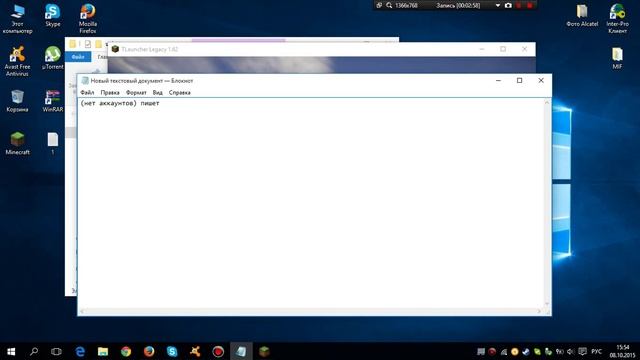The image size is (640, 360).
Task: Click the recorder camera snapshot icon
Action: click(508, 5)
